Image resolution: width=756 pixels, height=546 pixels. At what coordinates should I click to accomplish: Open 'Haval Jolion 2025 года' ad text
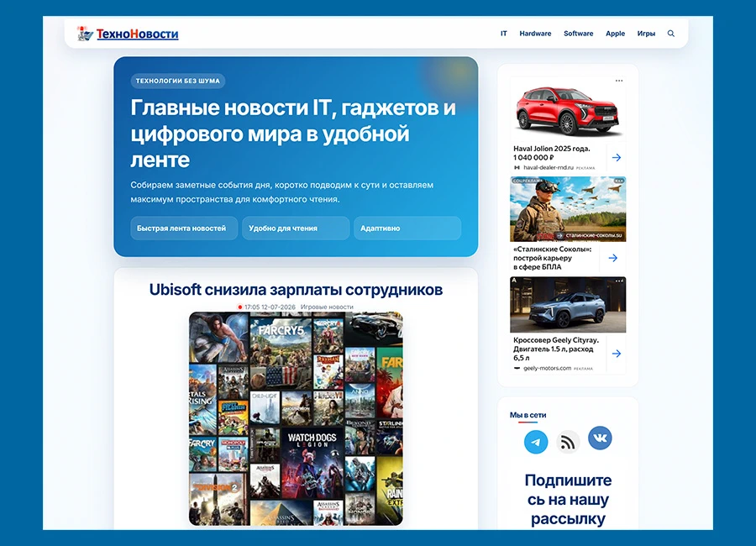click(552, 153)
